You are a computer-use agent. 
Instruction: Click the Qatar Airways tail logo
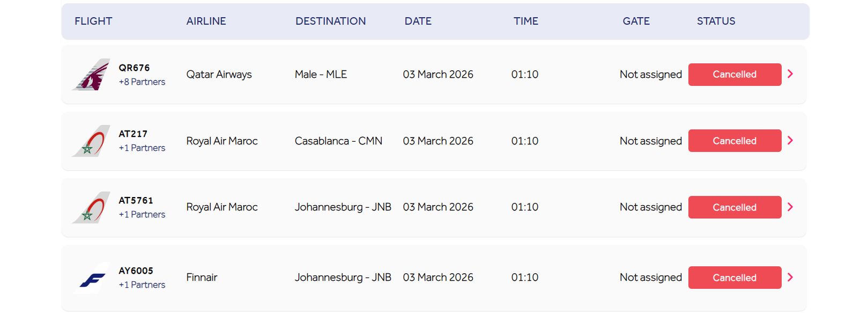[92, 75]
